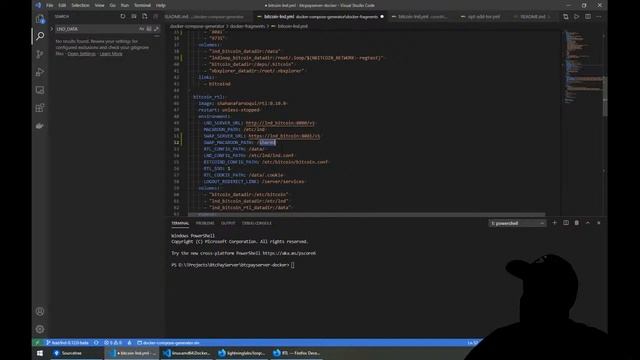
Task: Open the Run menu
Action: [125, 5]
